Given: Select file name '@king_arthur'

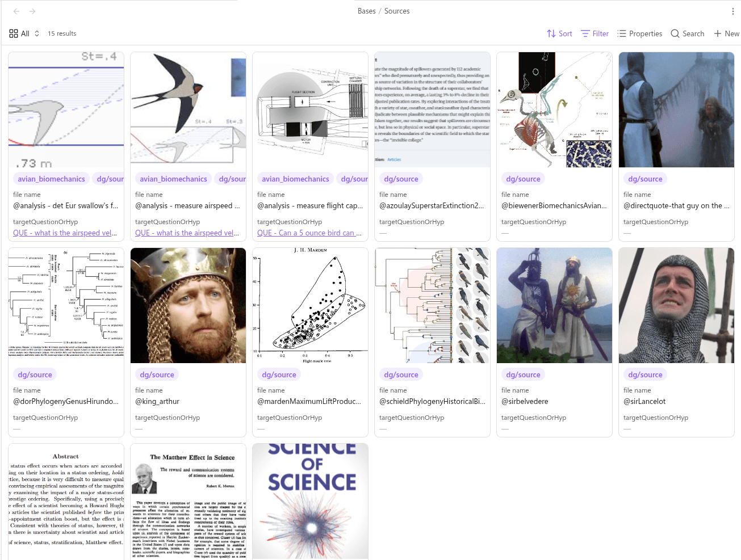Looking at the screenshot, I should pyautogui.click(x=157, y=402).
